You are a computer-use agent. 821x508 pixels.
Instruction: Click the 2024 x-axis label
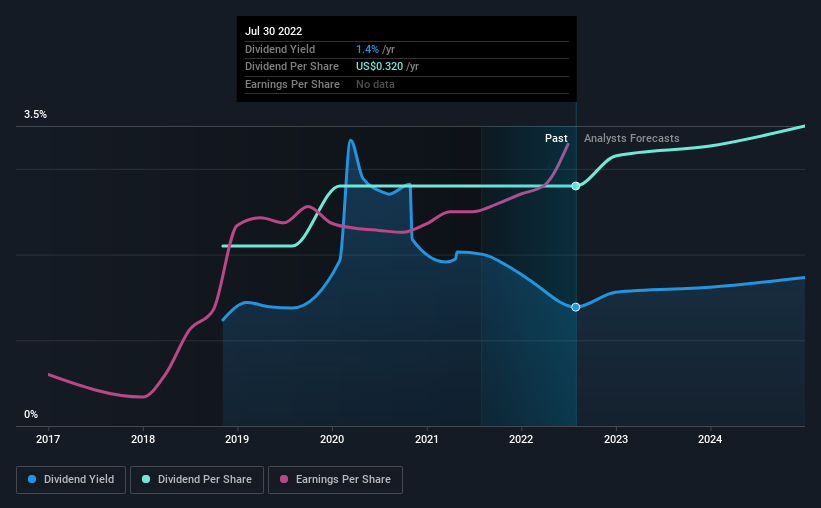tap(710, 439)
